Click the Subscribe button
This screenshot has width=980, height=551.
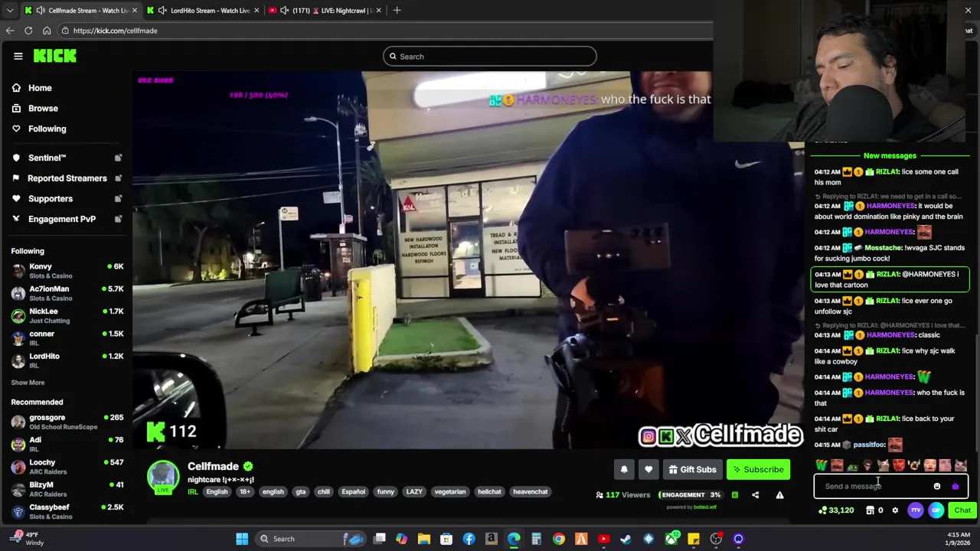(x=758, y=470)
